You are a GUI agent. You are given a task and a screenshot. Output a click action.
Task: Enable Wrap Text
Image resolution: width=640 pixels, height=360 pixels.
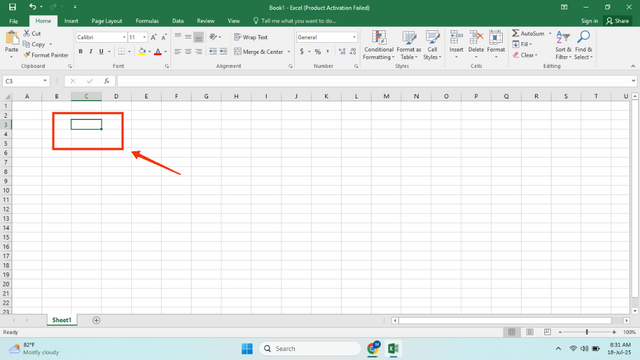pyautogui.click(x=251, y=37)
